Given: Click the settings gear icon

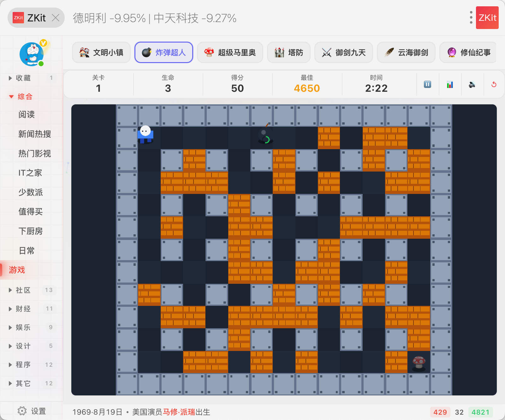Looking at the screenshot, I should [x=22, y=411].
